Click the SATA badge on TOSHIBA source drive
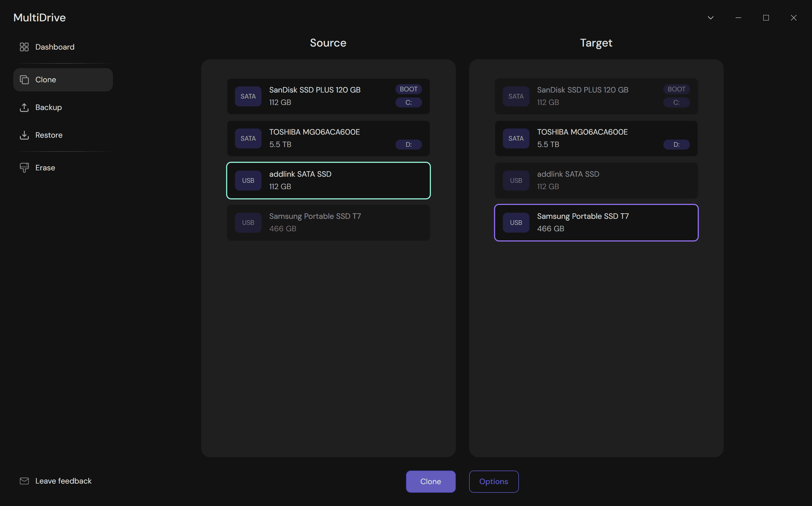The width and height of the screenshot is (812, 506). [248, 138]
